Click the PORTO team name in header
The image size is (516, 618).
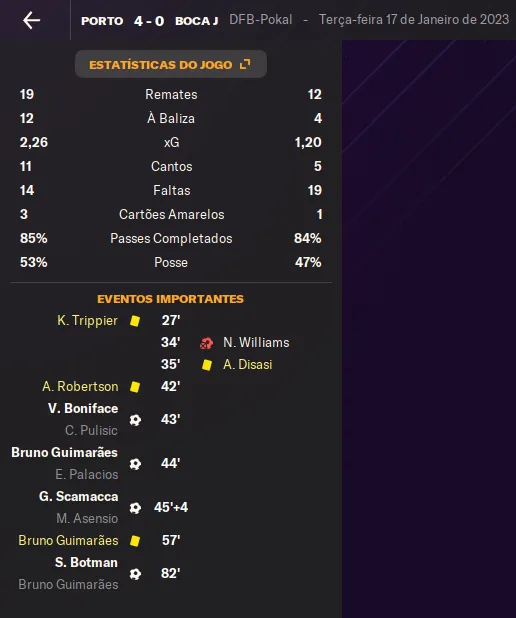(x=102, y=21)
